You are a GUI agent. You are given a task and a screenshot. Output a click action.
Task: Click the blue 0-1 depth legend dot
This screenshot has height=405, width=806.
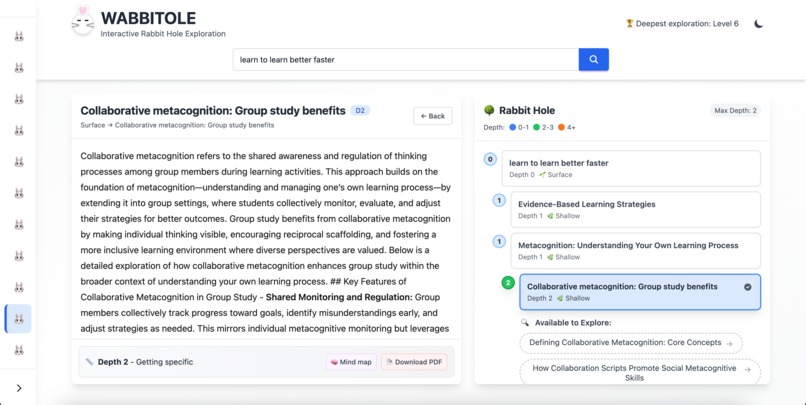click(512, 127)
